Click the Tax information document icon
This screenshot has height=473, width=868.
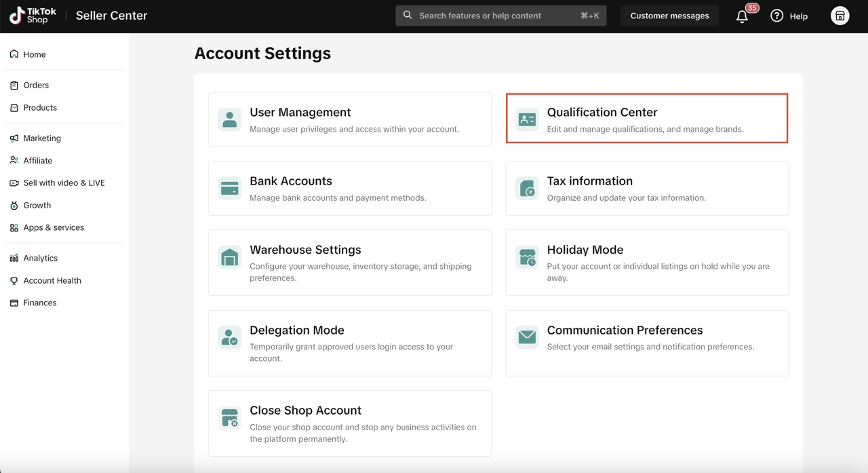[527, 188]
